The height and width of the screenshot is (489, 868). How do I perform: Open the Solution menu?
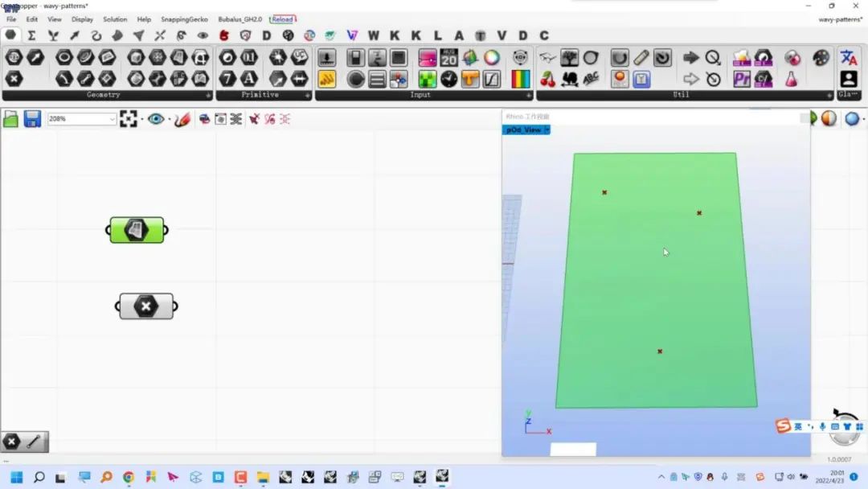(x=115, y=19)
